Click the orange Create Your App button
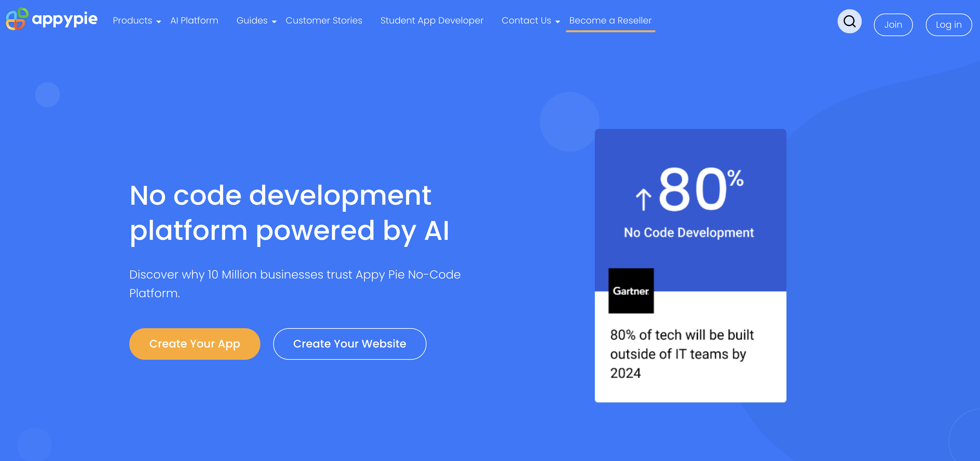Screen dimensions: 980x461 tap(195, 344)
